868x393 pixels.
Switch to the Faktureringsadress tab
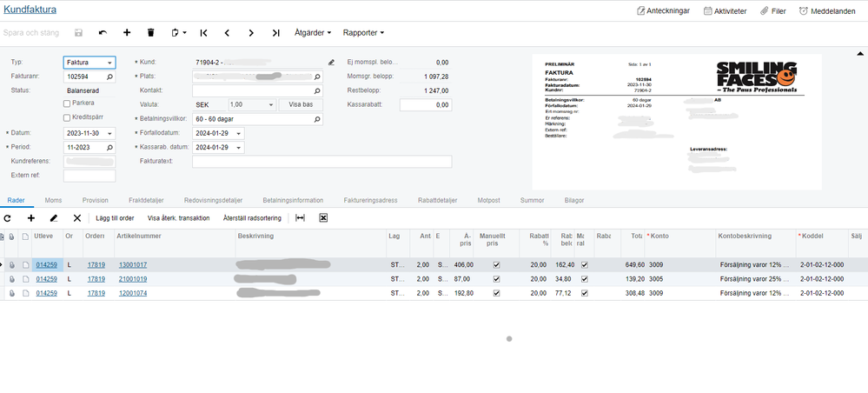coord(370,200)
